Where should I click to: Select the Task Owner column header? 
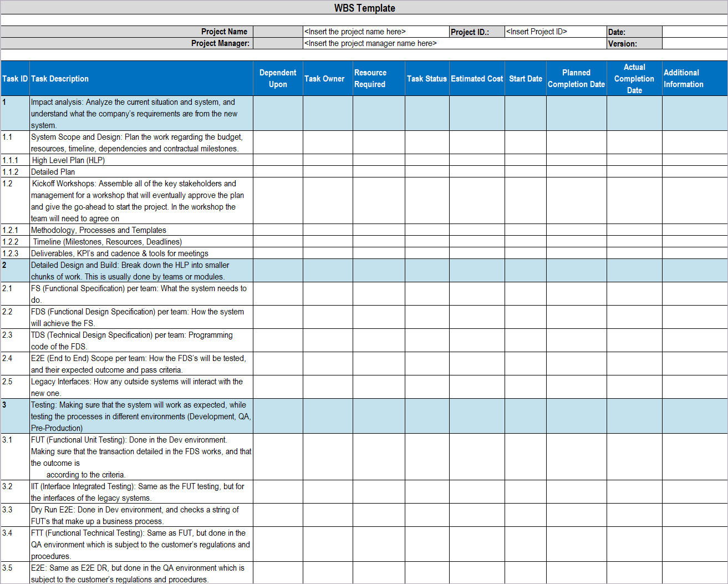click(x=326, y=78)
